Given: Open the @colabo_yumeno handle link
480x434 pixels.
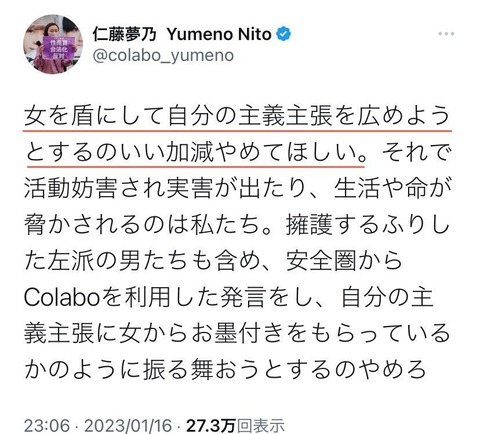Looking at the screenshot, I should (163, 55).
